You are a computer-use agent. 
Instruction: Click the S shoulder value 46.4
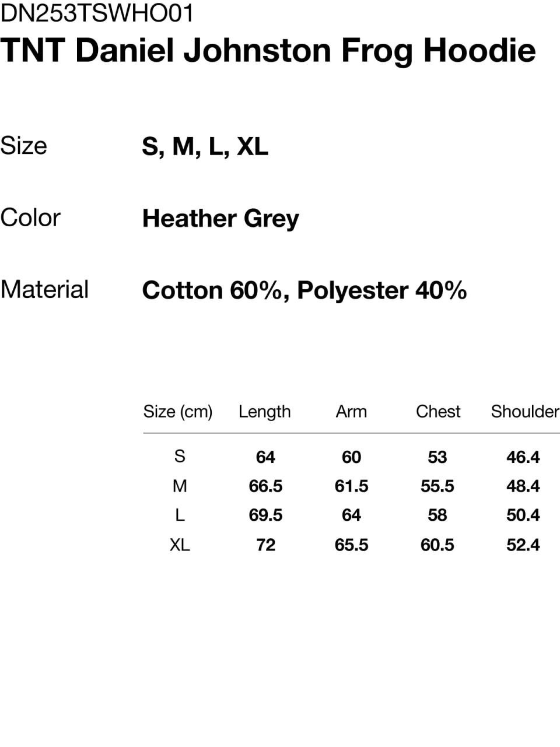(523, 457)
